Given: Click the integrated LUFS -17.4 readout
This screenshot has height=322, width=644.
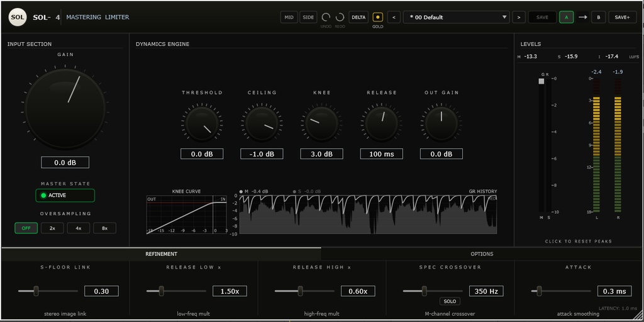Looking at the screenshot, I should [x=611, y=57].
